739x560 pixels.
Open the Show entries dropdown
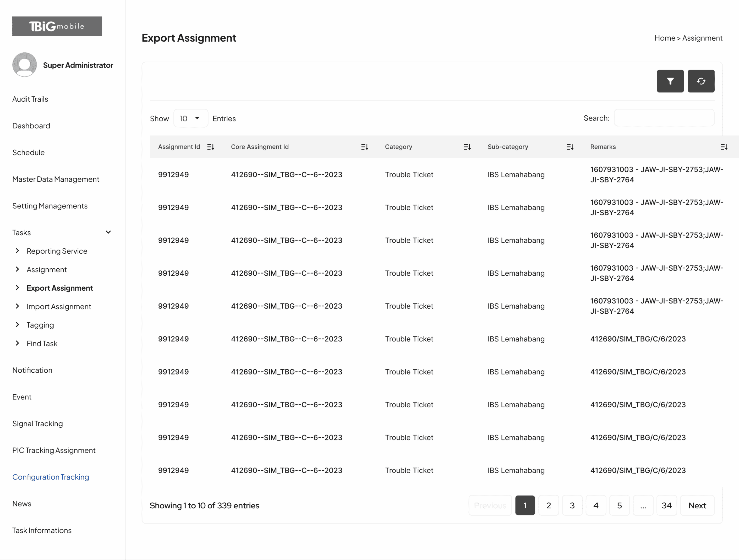pos(190,118)
